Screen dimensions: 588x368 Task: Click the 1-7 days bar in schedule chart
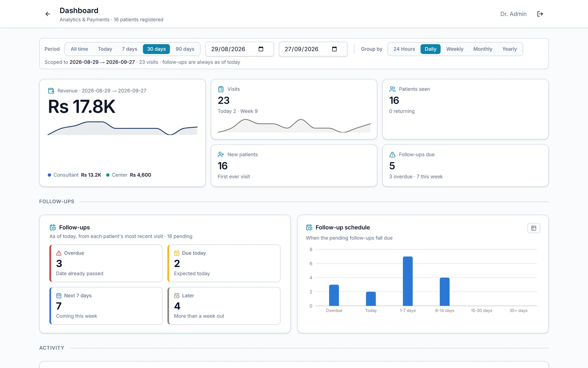click(408, 281)
